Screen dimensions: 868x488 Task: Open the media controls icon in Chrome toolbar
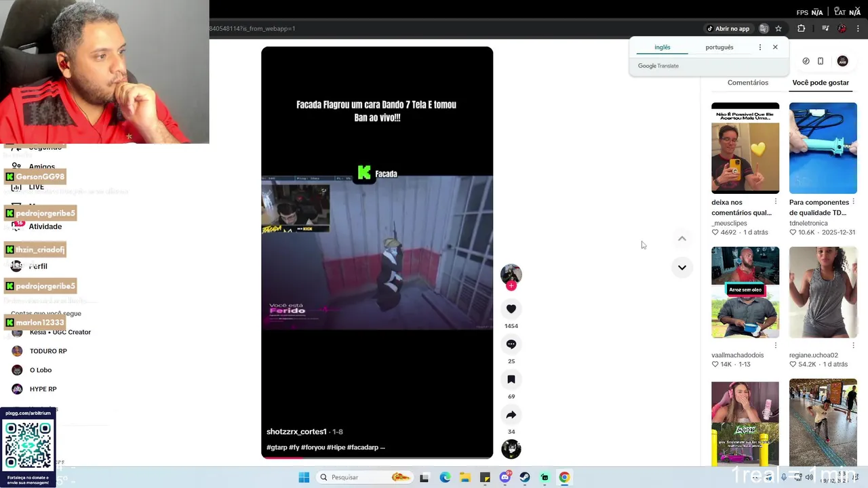click(825, 28)
